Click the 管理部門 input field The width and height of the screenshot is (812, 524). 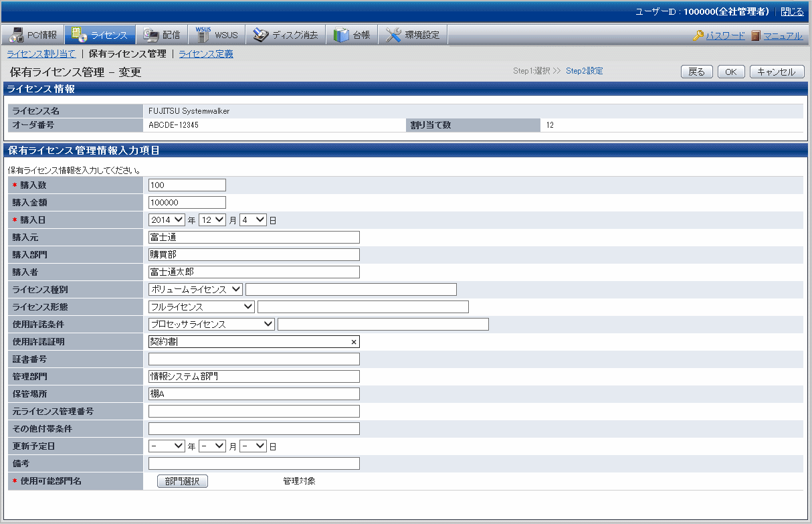pos(254,376)
